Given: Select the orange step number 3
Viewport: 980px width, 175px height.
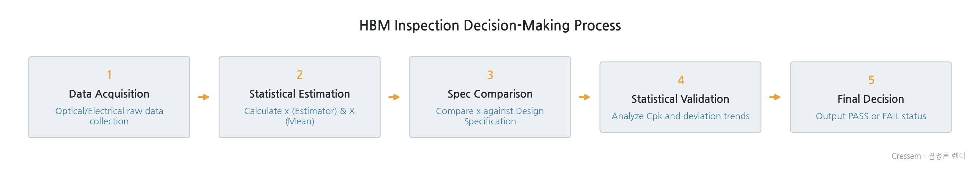Looking at the screenshot, I should [490, 74].
